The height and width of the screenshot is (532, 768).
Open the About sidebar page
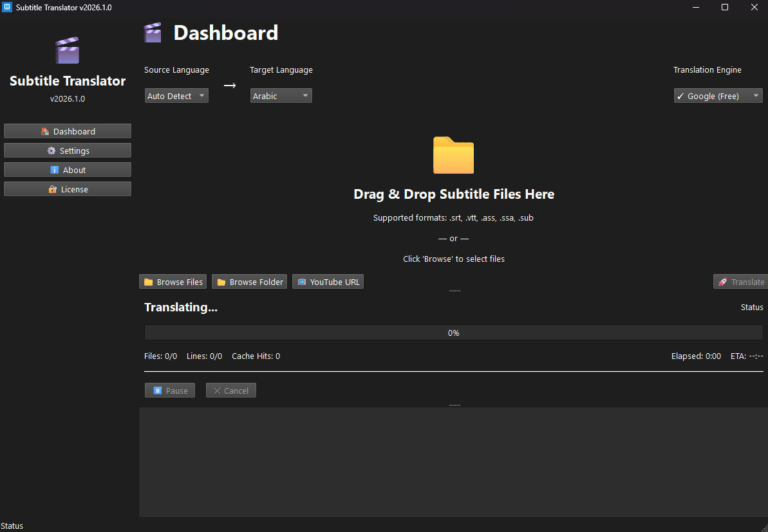(x=68, y=170)
